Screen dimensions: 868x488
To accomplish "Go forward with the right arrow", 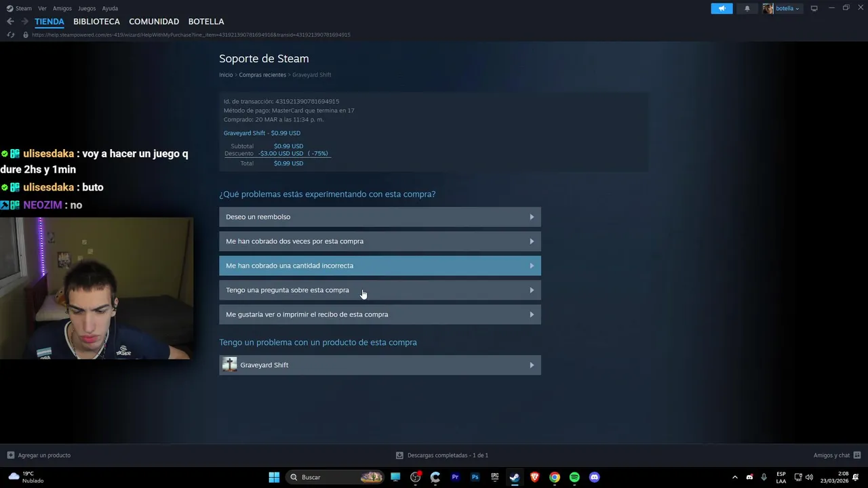I will (x=24, y=21).
